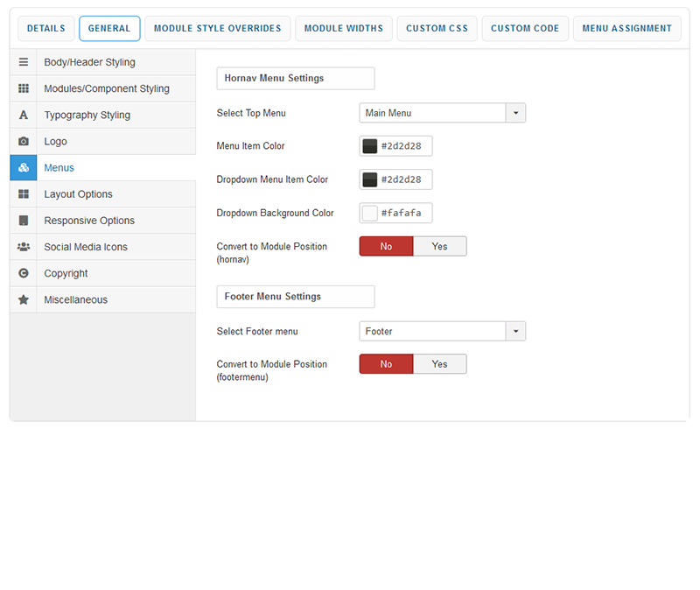Expand the Select Footer menu dropdown arrow

click(515, 332)
